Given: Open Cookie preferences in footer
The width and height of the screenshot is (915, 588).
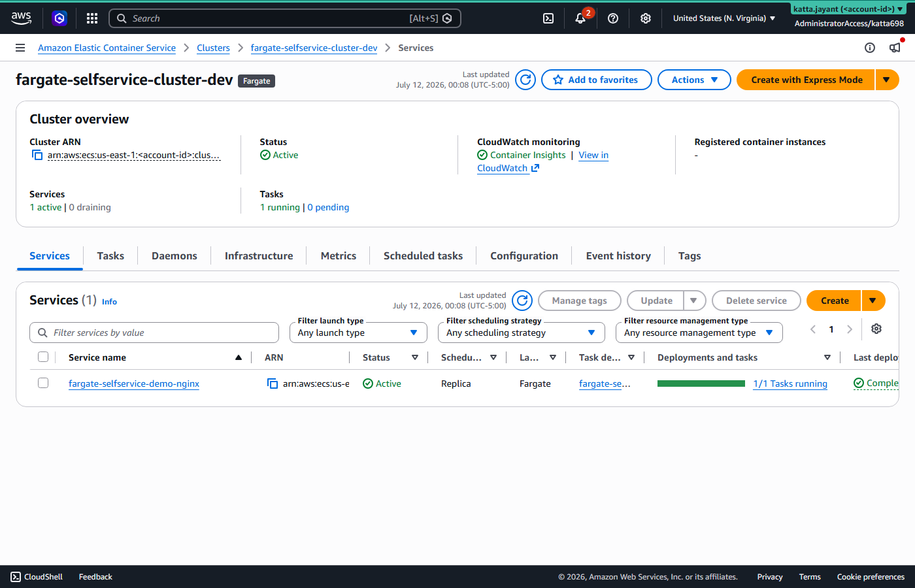Looking at the screenshot, I should point(871,577).
